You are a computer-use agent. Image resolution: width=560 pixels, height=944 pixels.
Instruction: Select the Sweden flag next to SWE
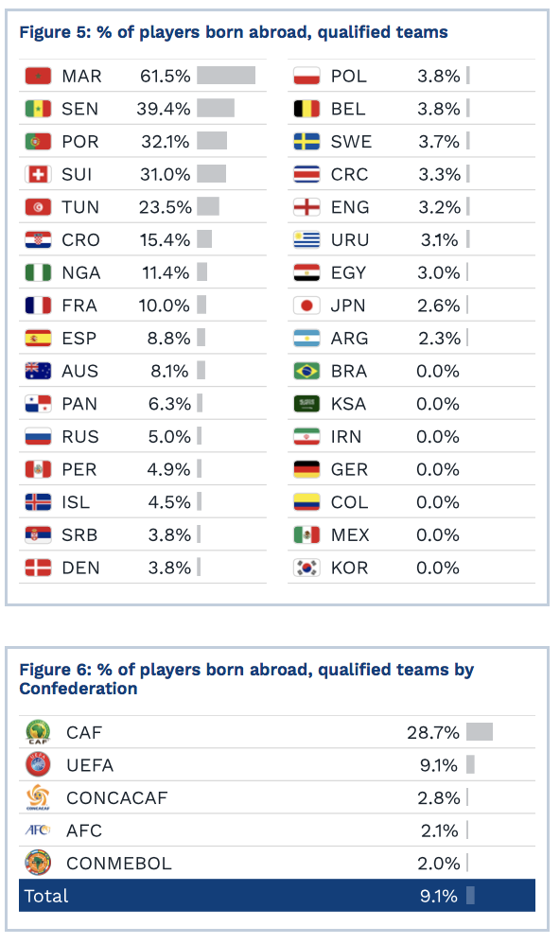[306, 142]
